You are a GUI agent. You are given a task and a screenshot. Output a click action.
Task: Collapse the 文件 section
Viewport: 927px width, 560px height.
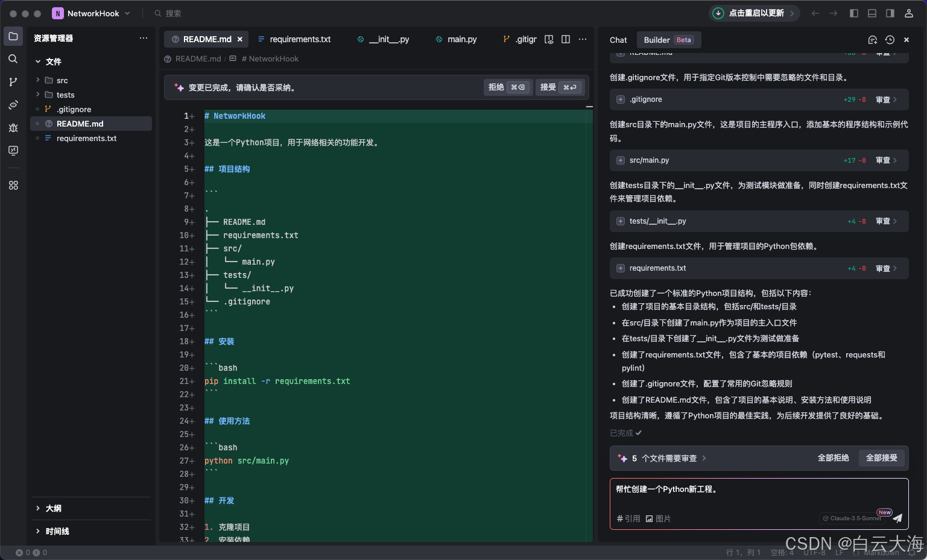[x=38, y=61]
